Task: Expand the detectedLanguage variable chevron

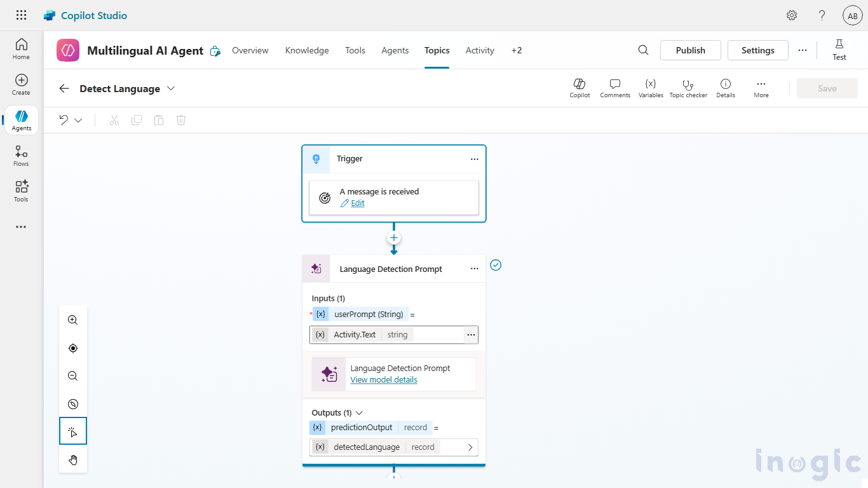Action: click(470, 447)
